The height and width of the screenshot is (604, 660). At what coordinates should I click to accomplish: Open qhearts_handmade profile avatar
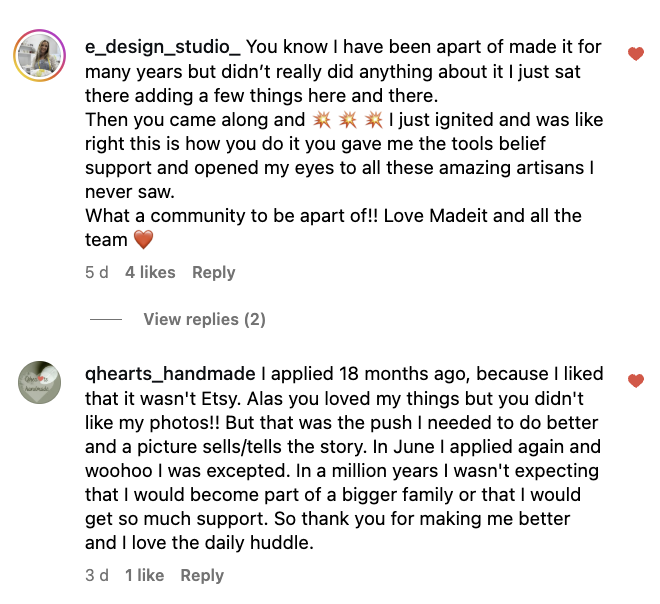40,382
